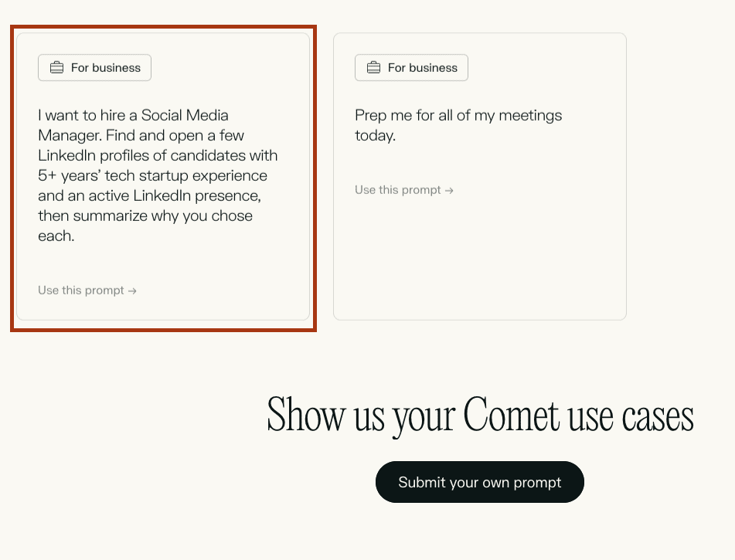Select the "For business" tag on the hiring card
Image resolution: width=735 pixels, height=560 pixels.
tap(94, 68)
